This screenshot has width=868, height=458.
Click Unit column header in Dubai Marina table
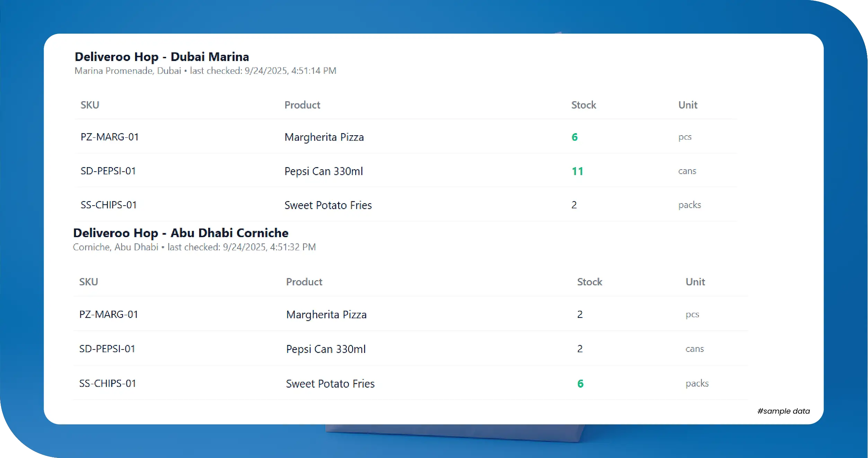pos(688,105)
